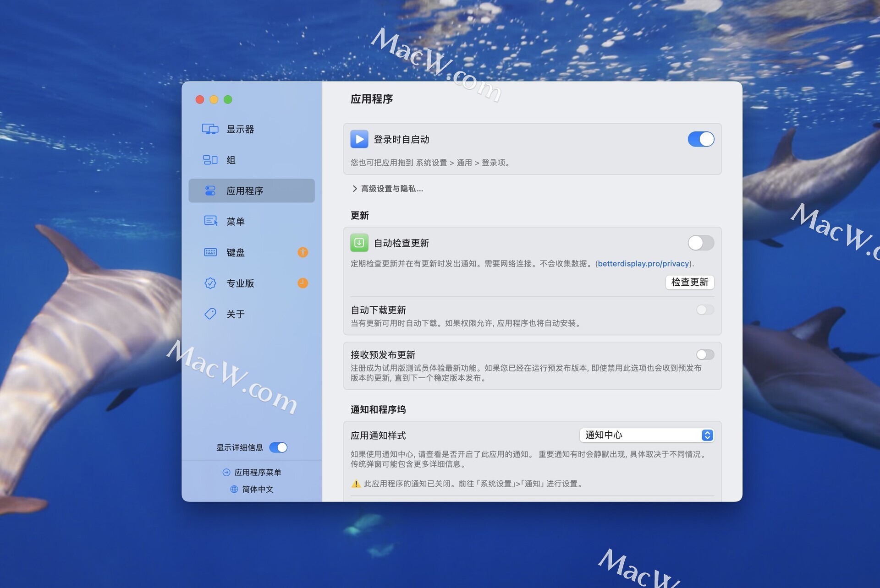Toggle 显示详细信息 switch off
Image resolution: width=880 pixels, height=588 pixels.
(278, 447)
